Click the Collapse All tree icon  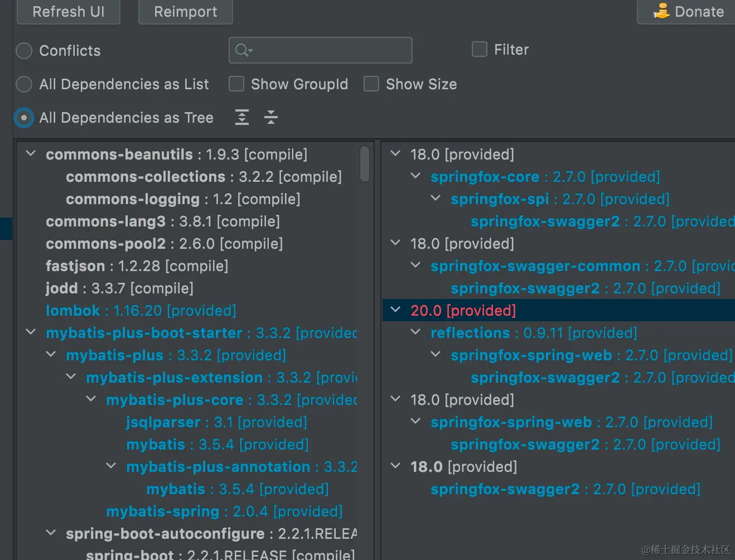point(271,117)
